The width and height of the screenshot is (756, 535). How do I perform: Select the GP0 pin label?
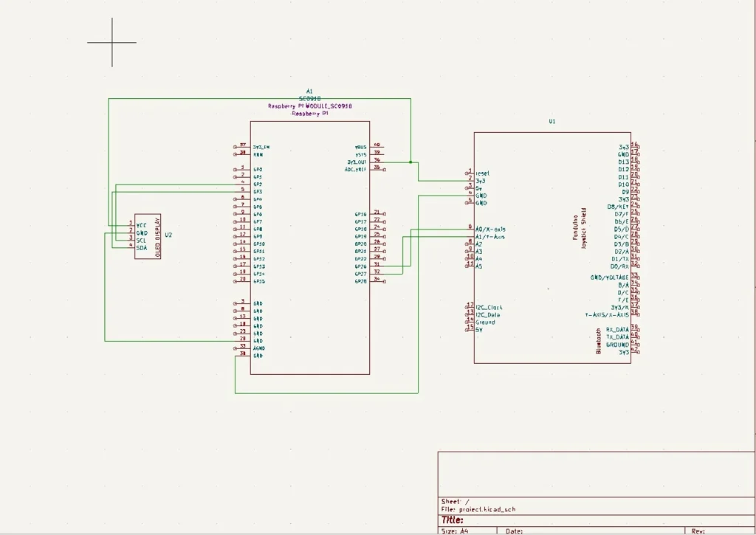258,170
